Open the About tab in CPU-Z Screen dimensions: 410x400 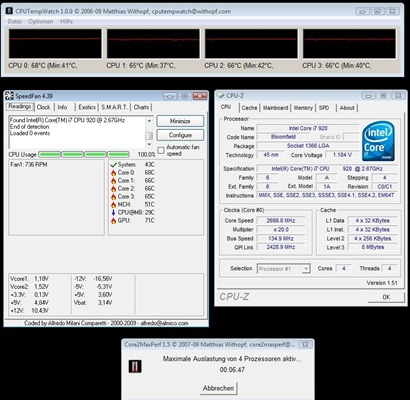[x=347, y=108]
